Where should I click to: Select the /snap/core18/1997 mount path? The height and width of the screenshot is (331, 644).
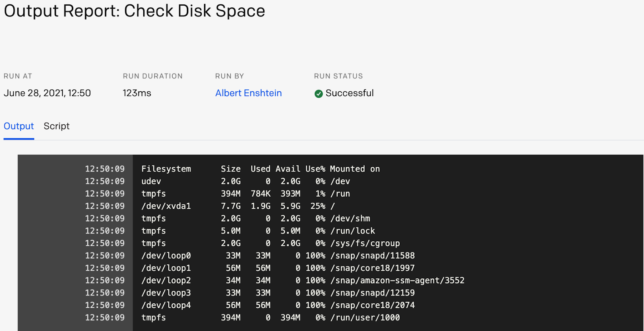coord(373,268)
